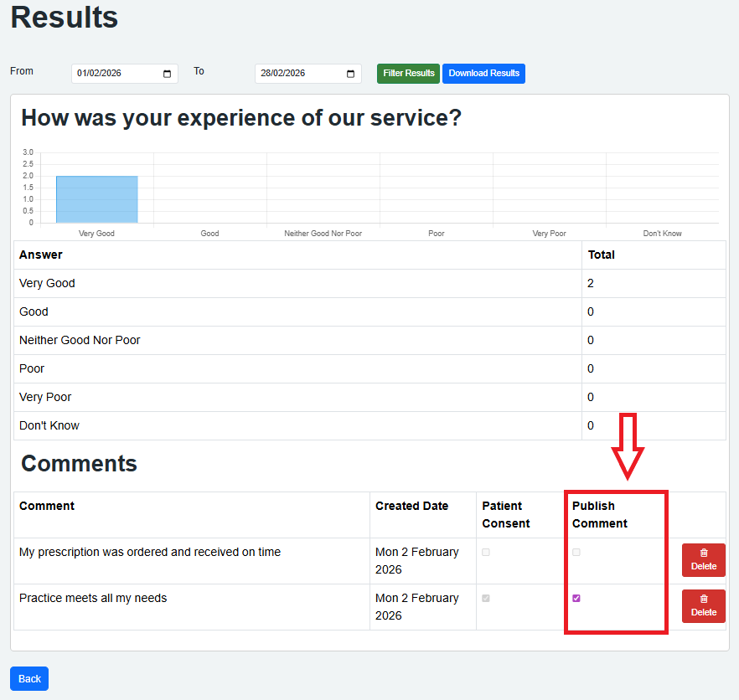Click Patient Consent checkbox for prescription comment
This screenshot has height=700, width=739.
click(x=486, y=553)
